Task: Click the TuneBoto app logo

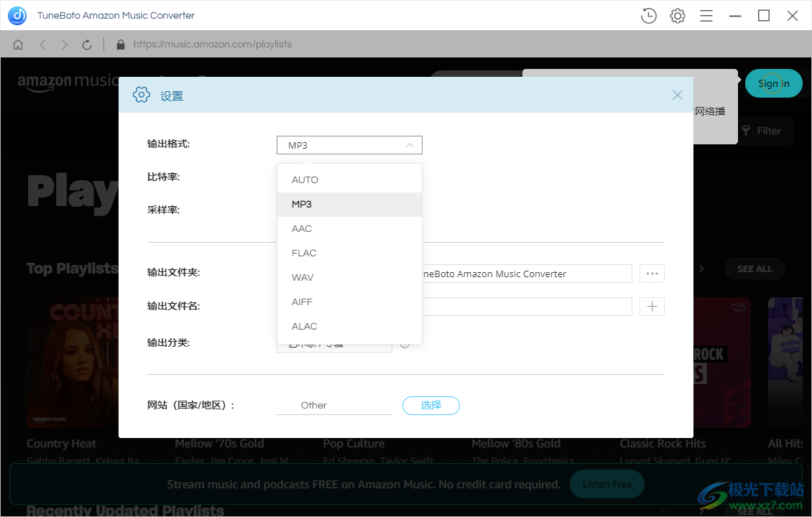Action: click(17, 16)
